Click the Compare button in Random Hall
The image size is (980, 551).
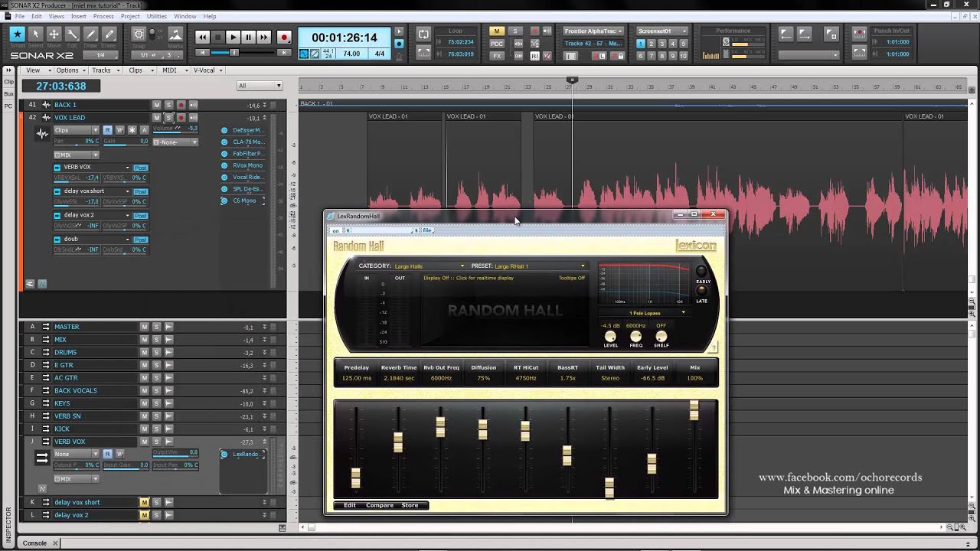pyautogui.click(x=380, y=505)
